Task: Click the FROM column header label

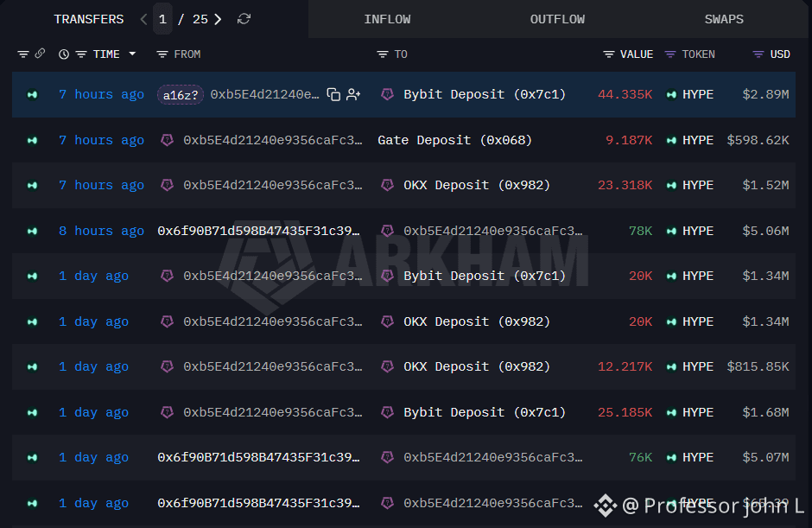Action: coord(187,54)
